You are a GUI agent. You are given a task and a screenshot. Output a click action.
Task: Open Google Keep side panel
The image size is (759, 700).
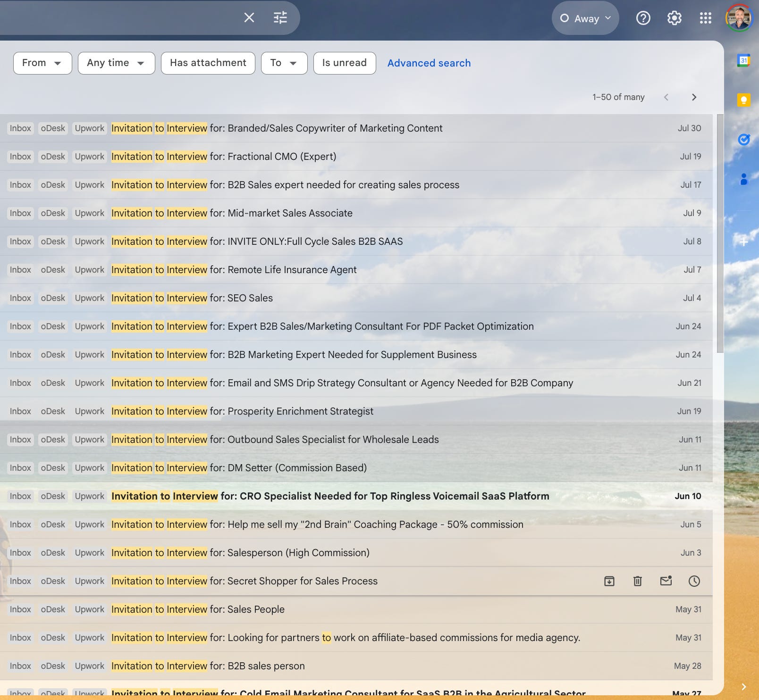coord(744,100)
